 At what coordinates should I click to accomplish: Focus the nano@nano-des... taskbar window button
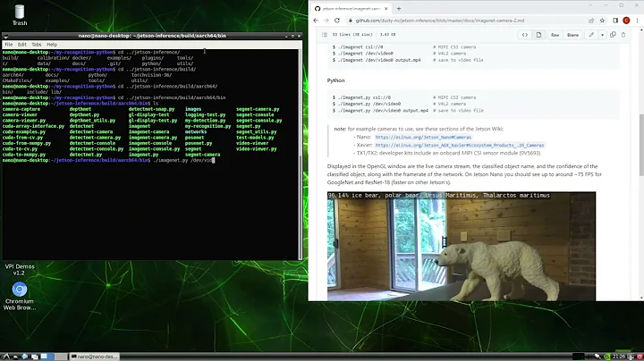pos(95,357)
